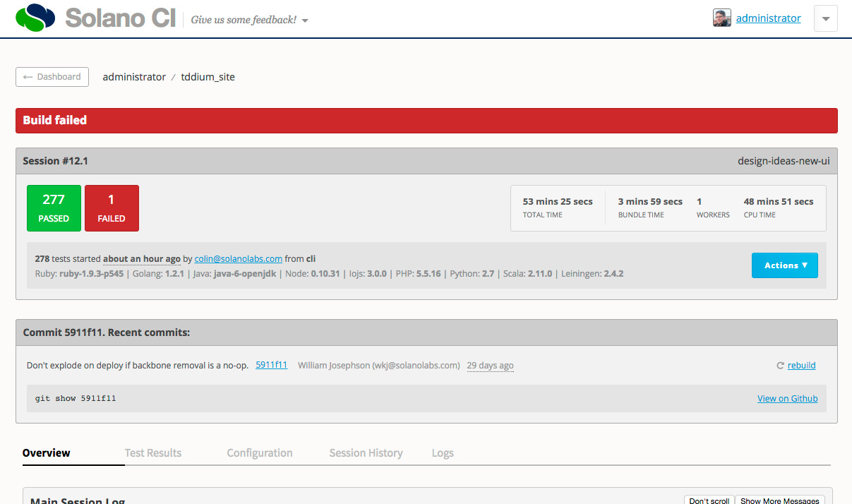Open View on Github link

pos(787,399)
